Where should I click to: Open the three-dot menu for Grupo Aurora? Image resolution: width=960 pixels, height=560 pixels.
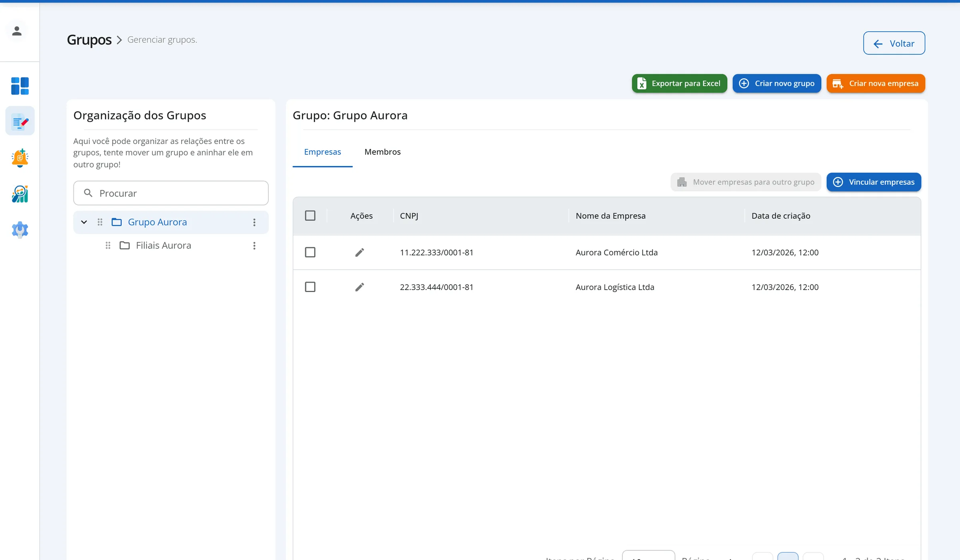(254, 222)
